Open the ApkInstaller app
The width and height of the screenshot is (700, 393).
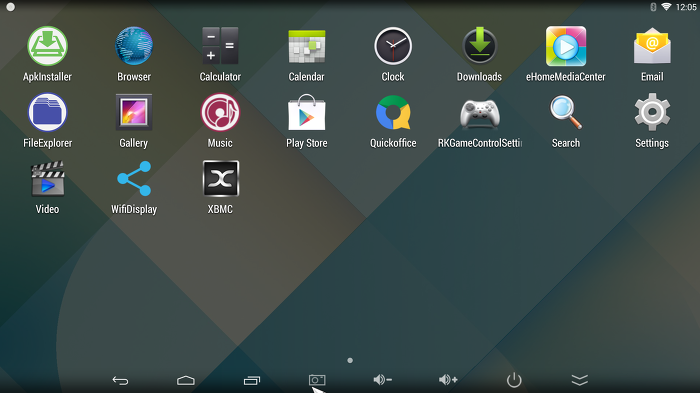[x=47, y=46]
